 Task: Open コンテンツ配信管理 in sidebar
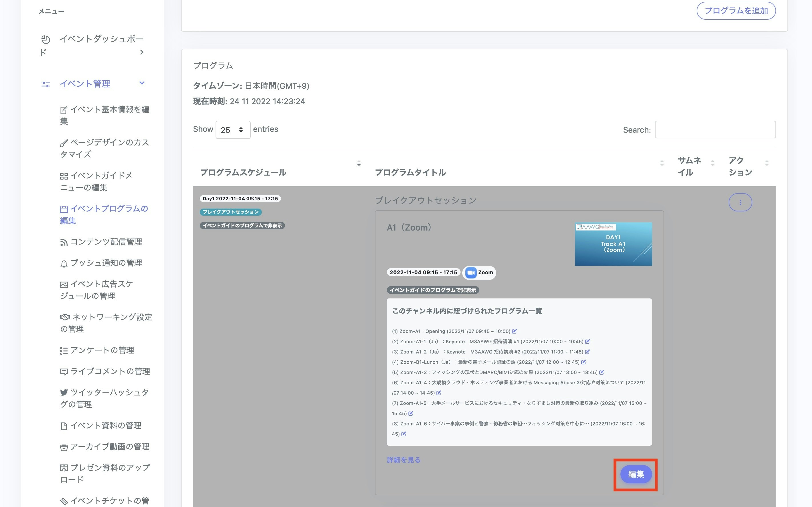coord(106,242)
